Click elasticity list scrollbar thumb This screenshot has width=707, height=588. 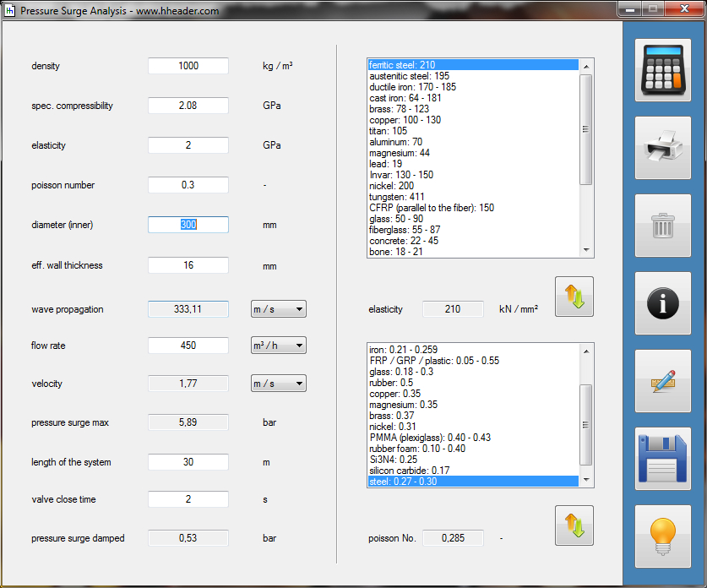click(586, 129)
